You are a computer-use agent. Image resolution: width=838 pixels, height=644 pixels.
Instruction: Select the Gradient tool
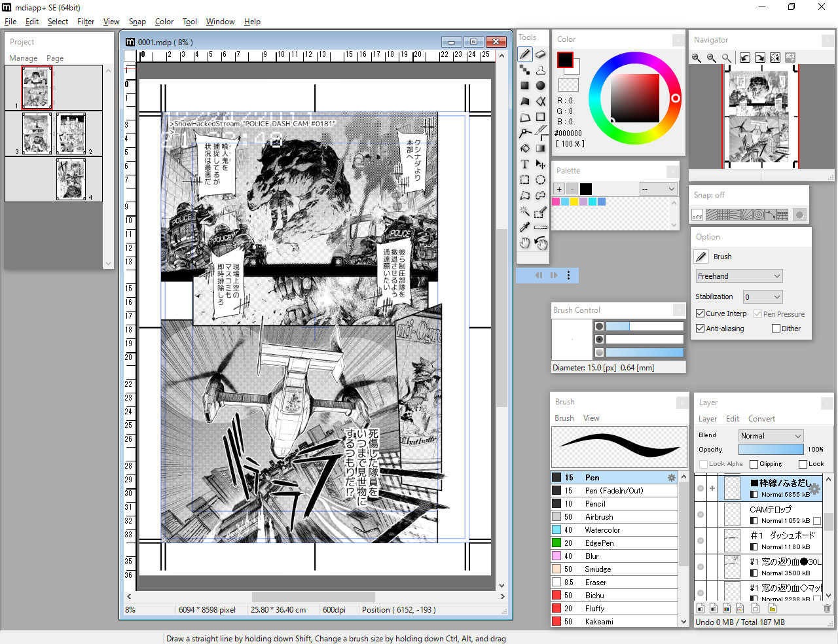click(x=540, y=149)
